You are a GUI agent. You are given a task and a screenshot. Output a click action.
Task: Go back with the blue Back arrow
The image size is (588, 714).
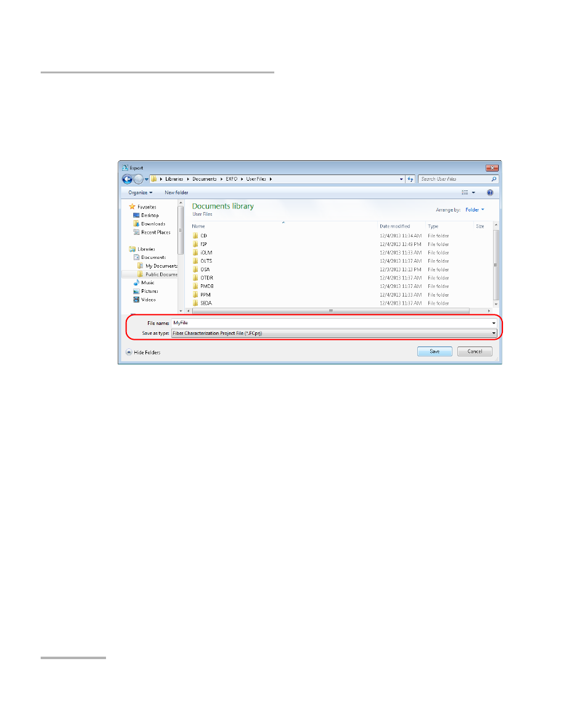pyautogui.click(x=128, y=179)
